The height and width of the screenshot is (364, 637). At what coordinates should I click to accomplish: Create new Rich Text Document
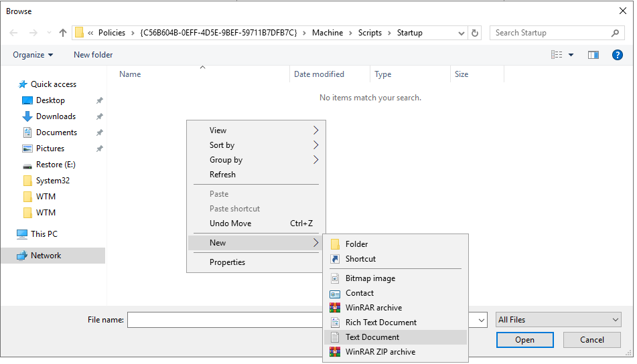click(395, 323)
